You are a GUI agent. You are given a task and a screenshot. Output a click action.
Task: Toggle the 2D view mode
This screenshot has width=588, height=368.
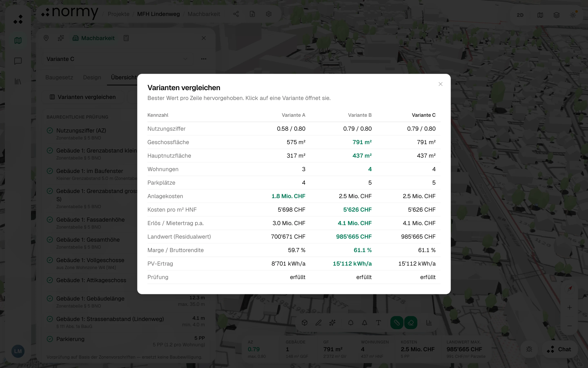tap(520, 15)
